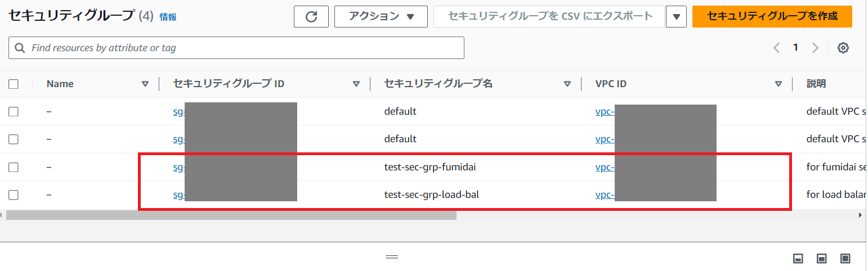Set details panel to middle split layout

tap(821, 258)
